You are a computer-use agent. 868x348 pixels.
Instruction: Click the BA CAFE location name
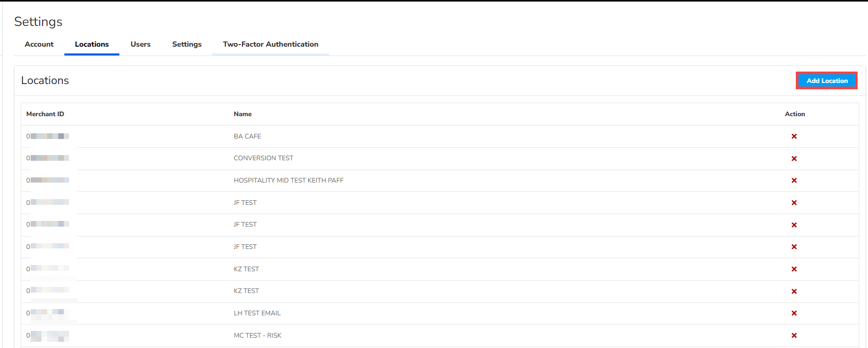tap(247, 136)
